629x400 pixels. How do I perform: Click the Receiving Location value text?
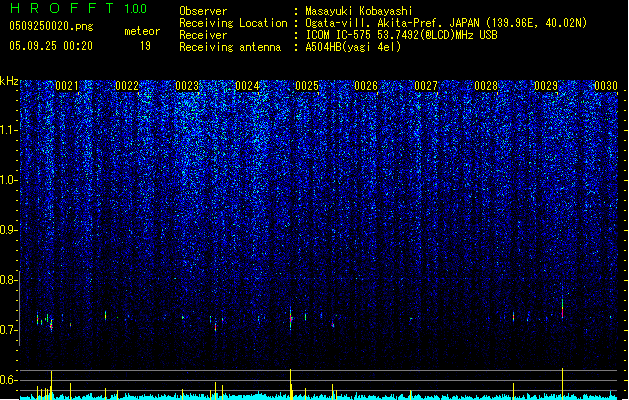point(446,23)
